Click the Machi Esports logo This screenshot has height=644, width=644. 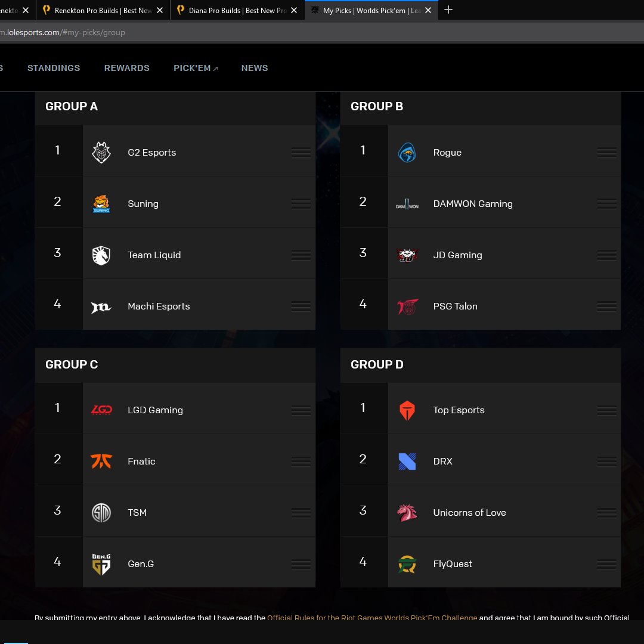(x=101, y=307)
